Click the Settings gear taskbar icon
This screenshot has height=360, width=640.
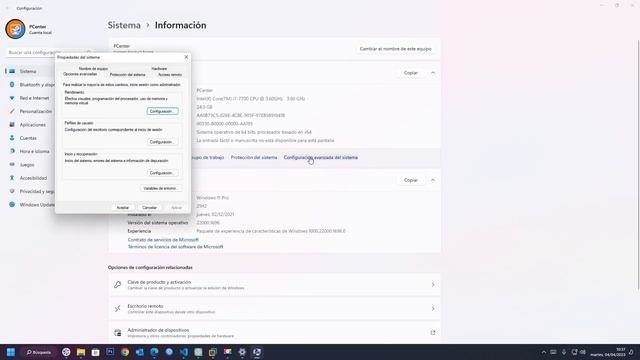[x=242, y=352]
